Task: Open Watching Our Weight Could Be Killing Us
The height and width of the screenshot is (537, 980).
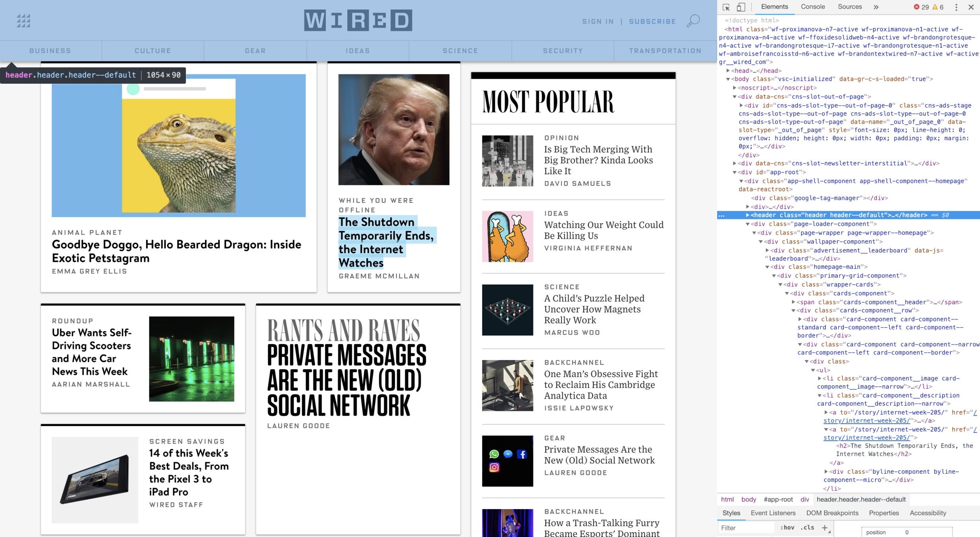Action: click(603, 230)
